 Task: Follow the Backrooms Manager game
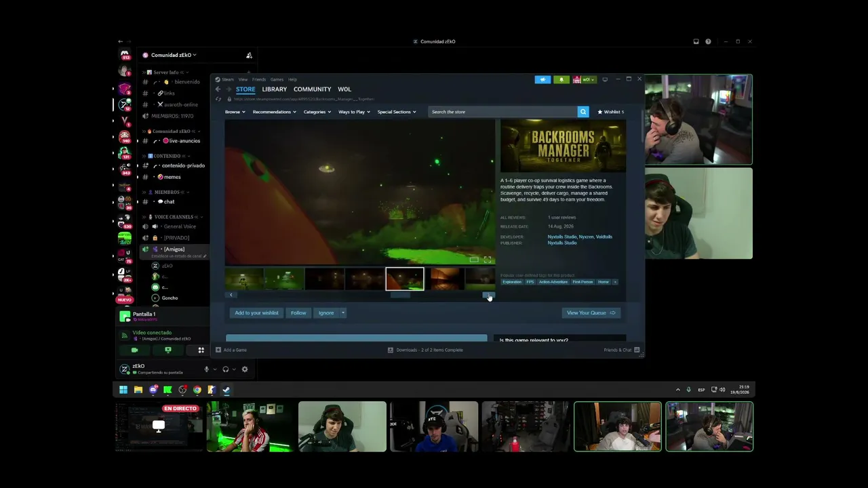click(x=298, y=313)
